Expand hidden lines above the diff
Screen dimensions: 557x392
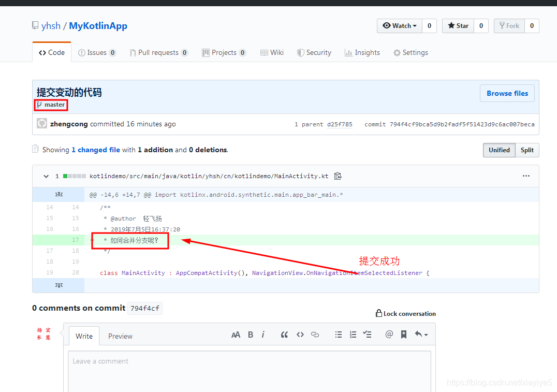pyautogui.click(x=59, y=194)
